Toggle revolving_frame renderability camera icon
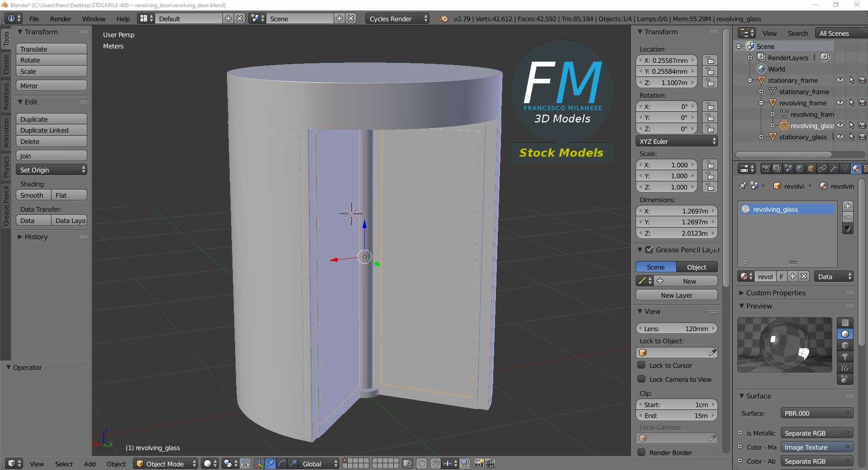The height and width of the screenshot is (470, 868). [863, 103]
